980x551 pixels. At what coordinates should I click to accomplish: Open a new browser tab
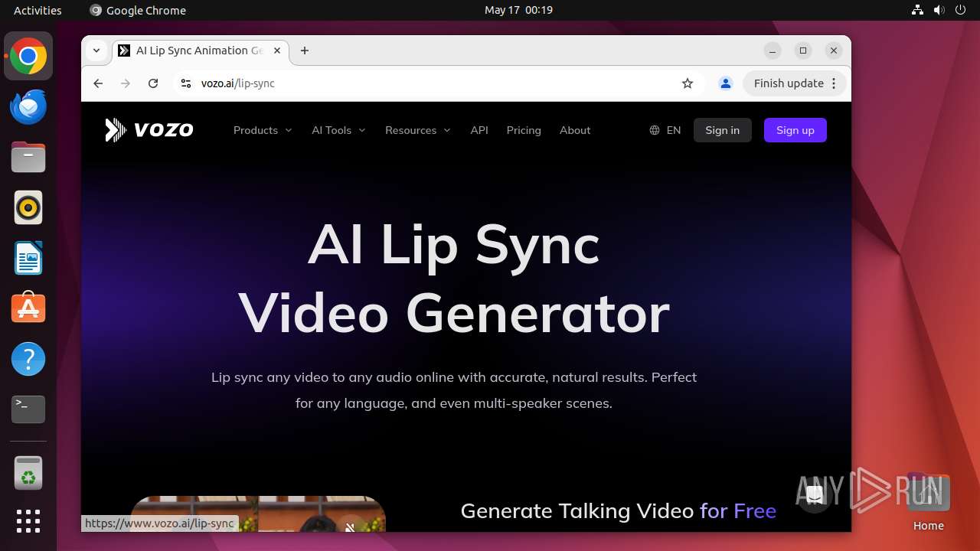tap(305, 51)
